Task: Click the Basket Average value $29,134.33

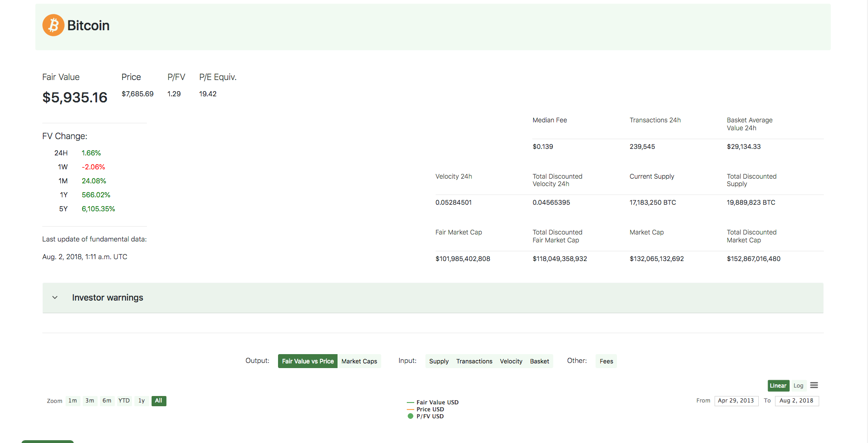Action: [x=744, y=147]
